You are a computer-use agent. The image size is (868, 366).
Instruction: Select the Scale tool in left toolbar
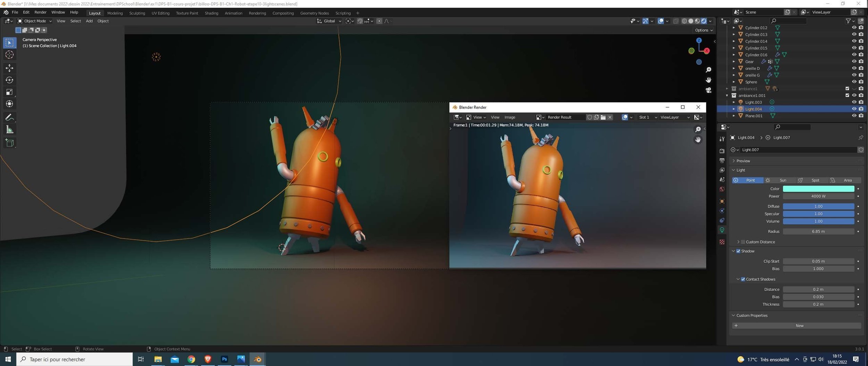[x=9, y=92]
